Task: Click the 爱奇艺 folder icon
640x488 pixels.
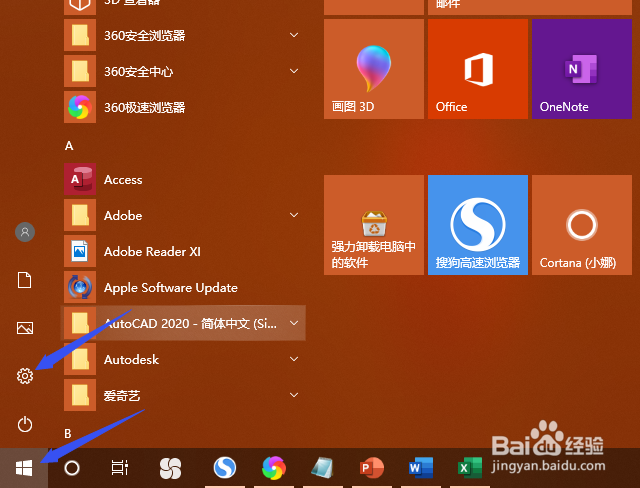Action: pos(80,395)
